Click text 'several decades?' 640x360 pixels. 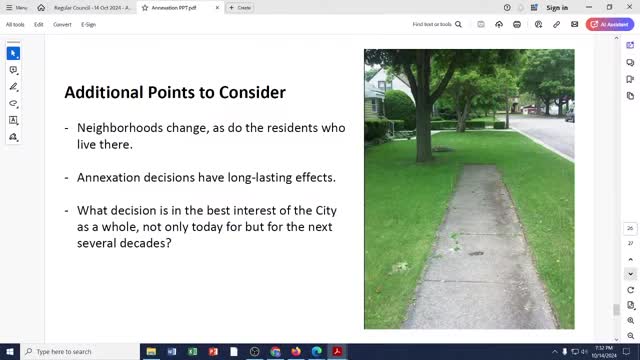pos(124,243)
